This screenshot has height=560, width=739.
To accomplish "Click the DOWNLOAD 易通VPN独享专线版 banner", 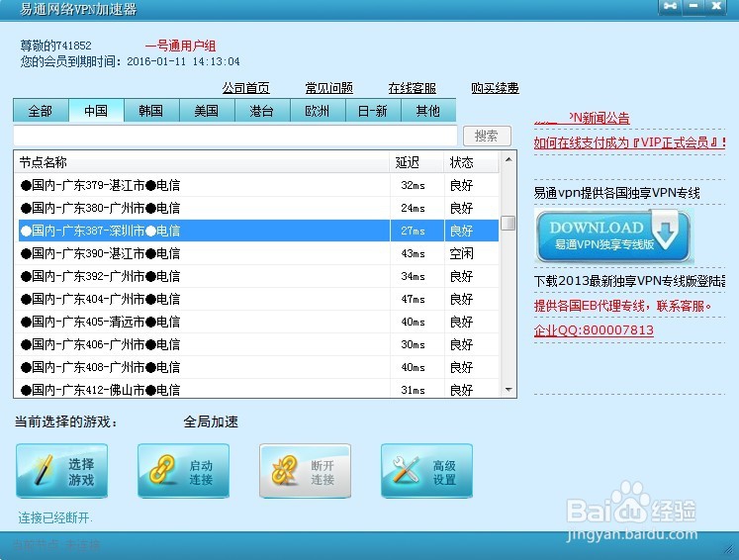I will (x=612, y=235).
